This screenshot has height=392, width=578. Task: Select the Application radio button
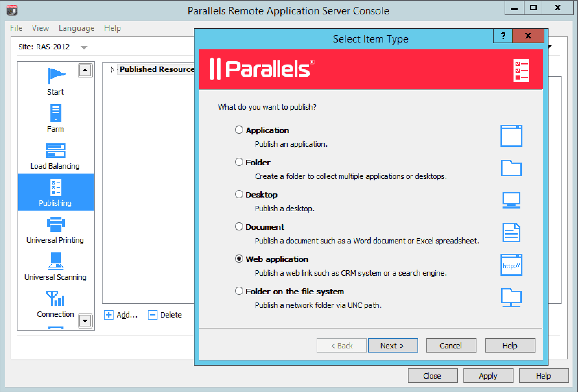tap(239, 130)
